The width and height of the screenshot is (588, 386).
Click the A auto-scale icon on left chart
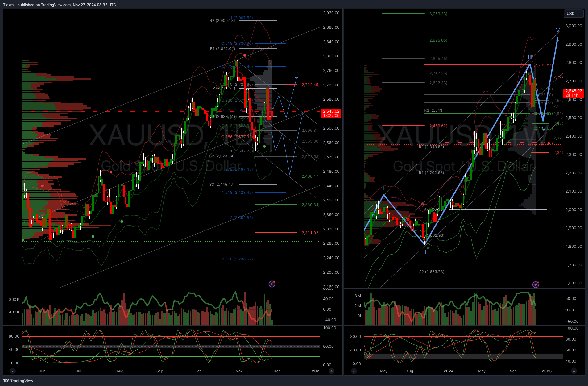click(x=332, y=371)
